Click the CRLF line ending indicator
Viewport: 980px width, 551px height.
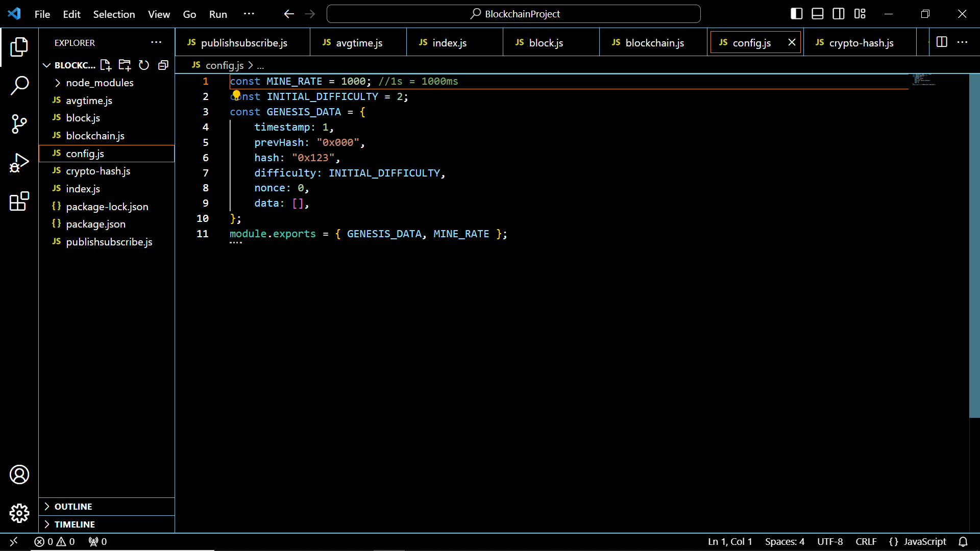[x=866, y=542]
